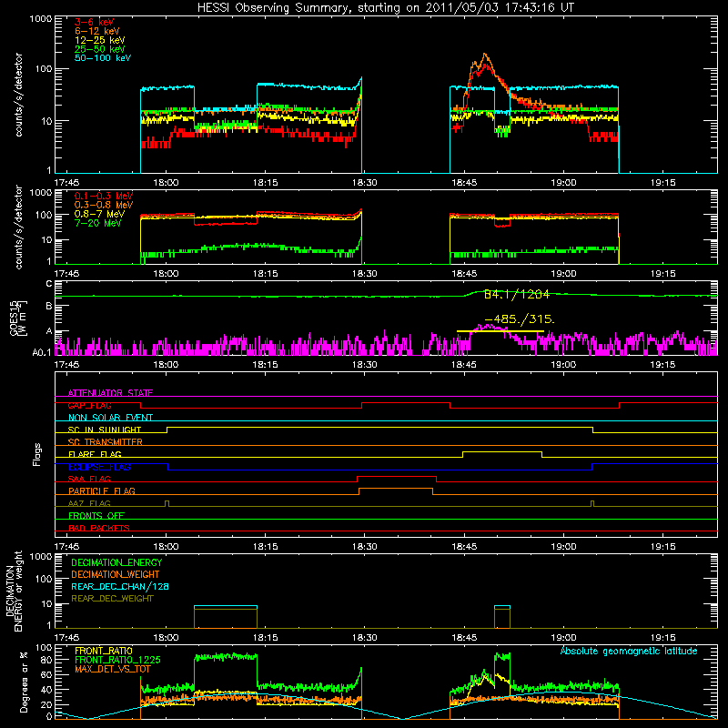The image size is (728, 728).
Task: Select the FRONTS_OFF flag label
Action: (x=96, y=515)
